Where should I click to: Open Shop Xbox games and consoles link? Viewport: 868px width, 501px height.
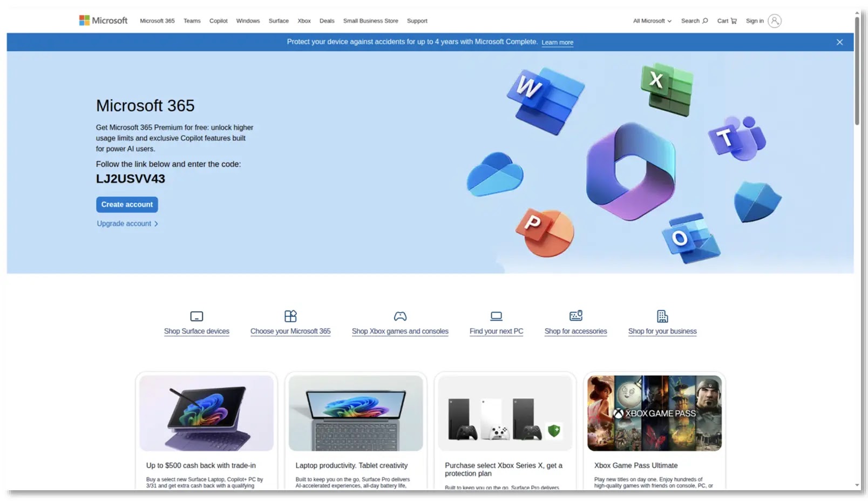pos(400,331)
